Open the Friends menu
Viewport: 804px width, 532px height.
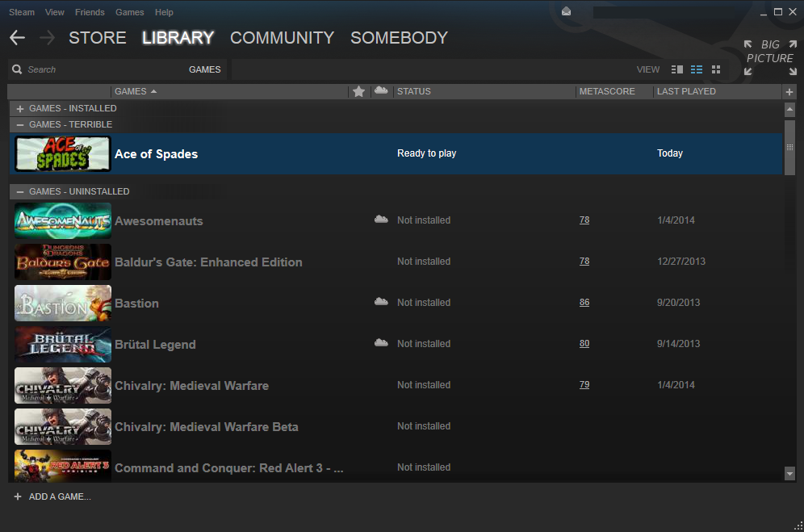click(x=90, y=12)
